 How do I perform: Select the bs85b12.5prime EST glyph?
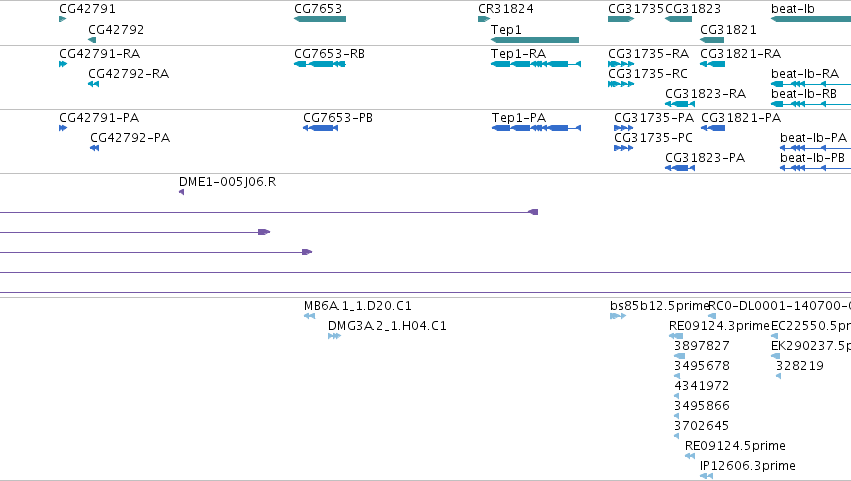618,316
